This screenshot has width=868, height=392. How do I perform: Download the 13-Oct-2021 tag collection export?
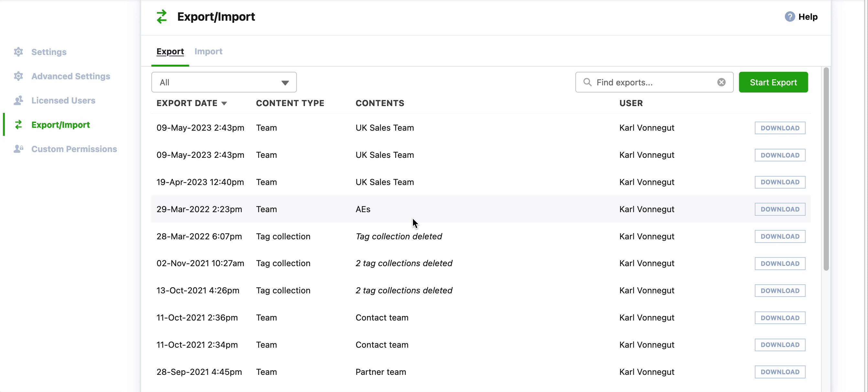coord(780,290)
